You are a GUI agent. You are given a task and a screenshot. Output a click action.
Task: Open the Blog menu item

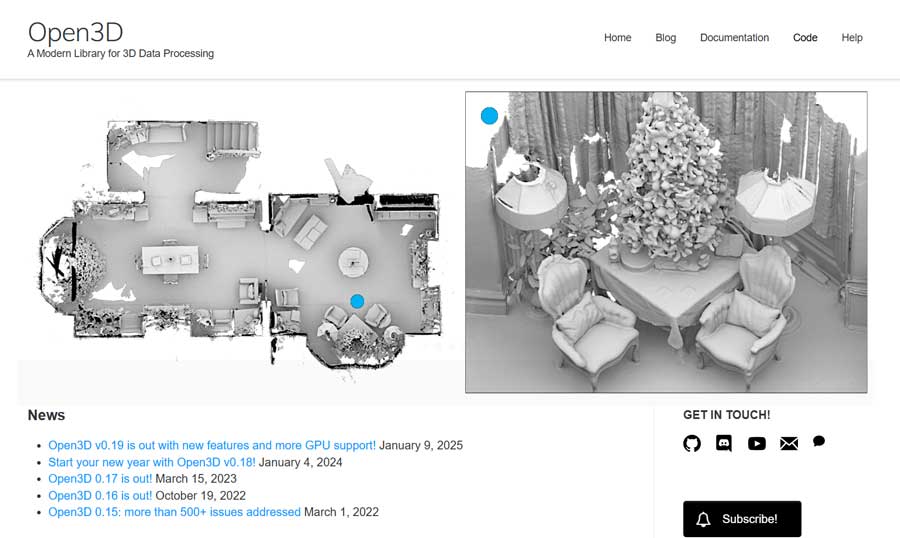click(x=665, y=38)
